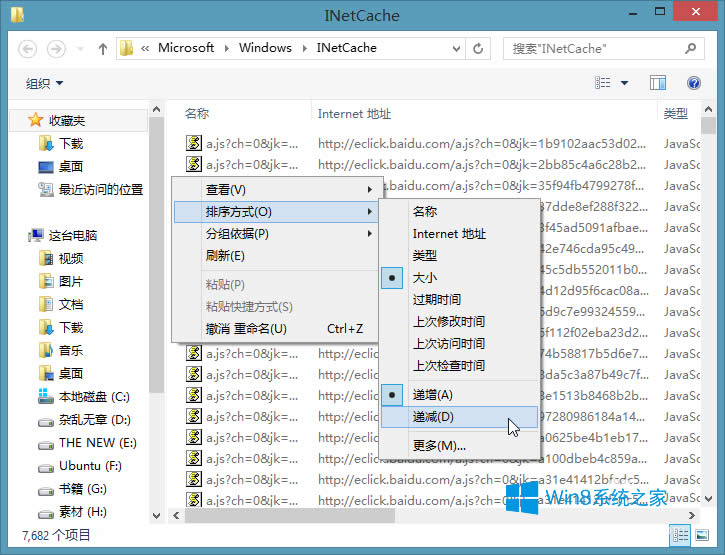Sort by 上次修改时间 in submenu

coord(448,321)
